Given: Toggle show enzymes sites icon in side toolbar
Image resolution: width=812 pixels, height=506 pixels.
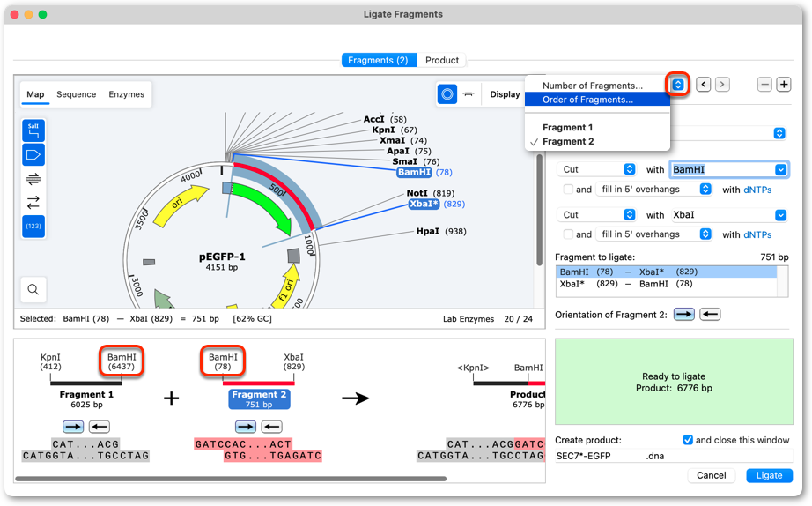Looking at the screenshot, I should (x=33, y=130).
